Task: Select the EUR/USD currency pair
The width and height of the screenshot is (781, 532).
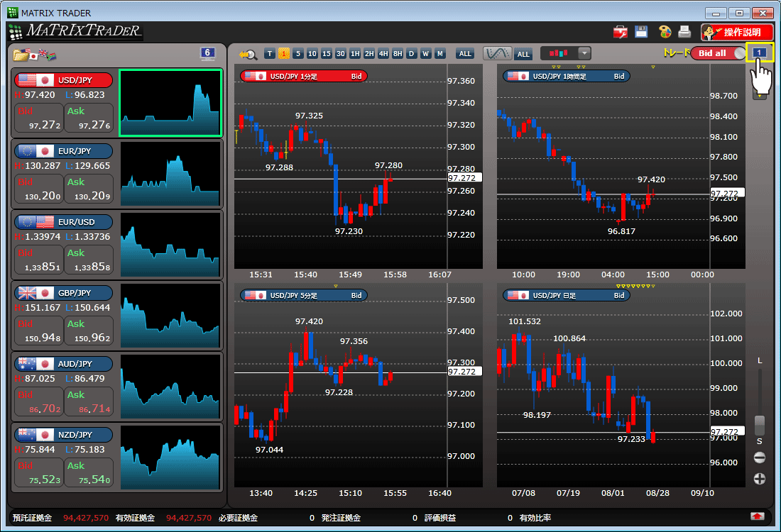Action: pyautogui.click(x=64, y=222)
